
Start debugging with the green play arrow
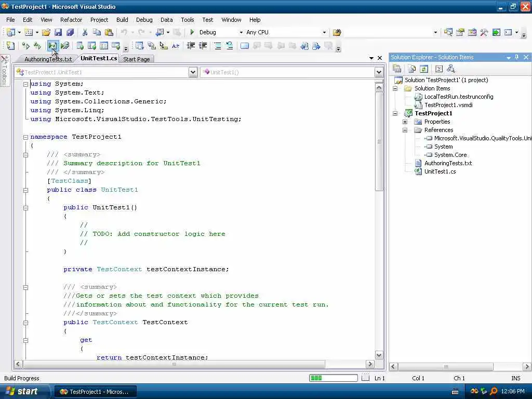point(192,32)
